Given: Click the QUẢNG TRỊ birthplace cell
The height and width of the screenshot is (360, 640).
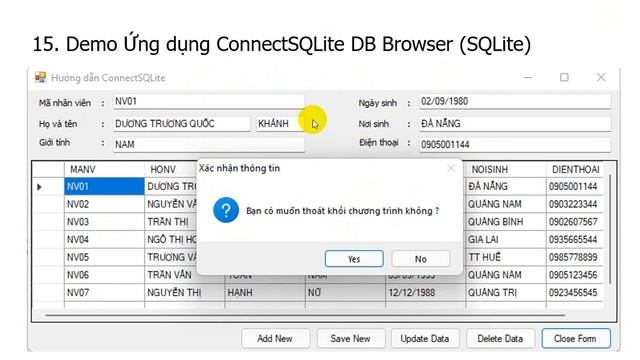Looking at the screenshot, I should coord(506,292).
